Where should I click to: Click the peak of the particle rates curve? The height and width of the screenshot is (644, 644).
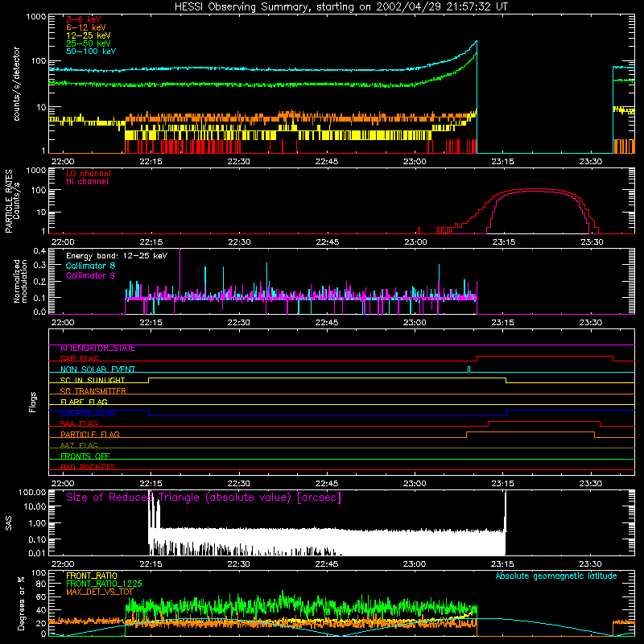(x=534, y=189)
